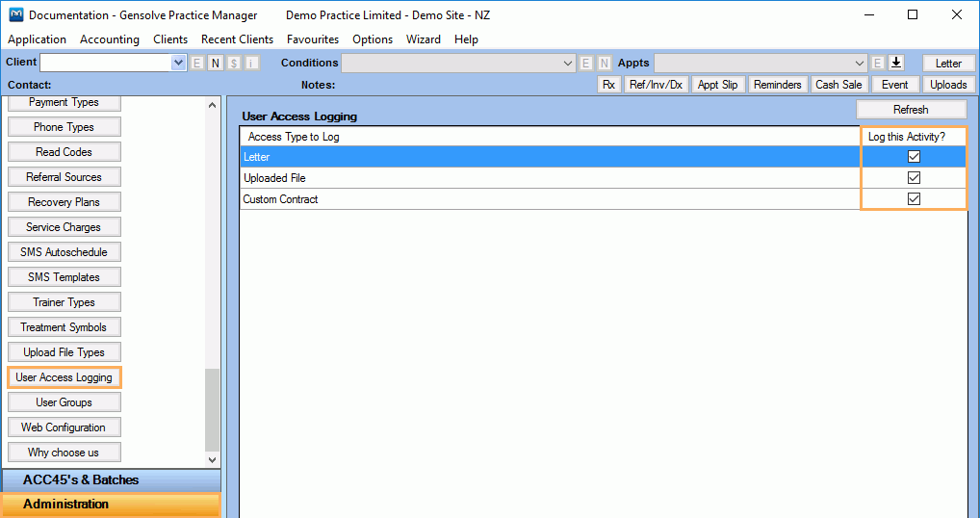Open the Accounting menu

pyautogui.click(x=110, y=39)
